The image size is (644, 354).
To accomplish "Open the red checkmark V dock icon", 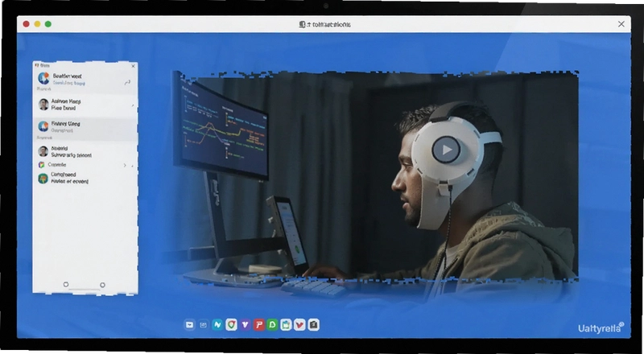I will 299,325.
